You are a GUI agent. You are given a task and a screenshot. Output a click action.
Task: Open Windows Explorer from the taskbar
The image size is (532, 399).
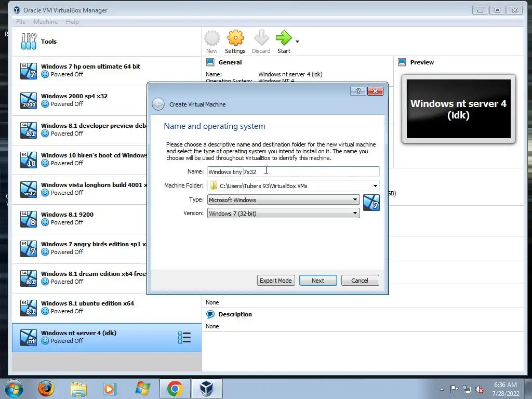point(78,389)
